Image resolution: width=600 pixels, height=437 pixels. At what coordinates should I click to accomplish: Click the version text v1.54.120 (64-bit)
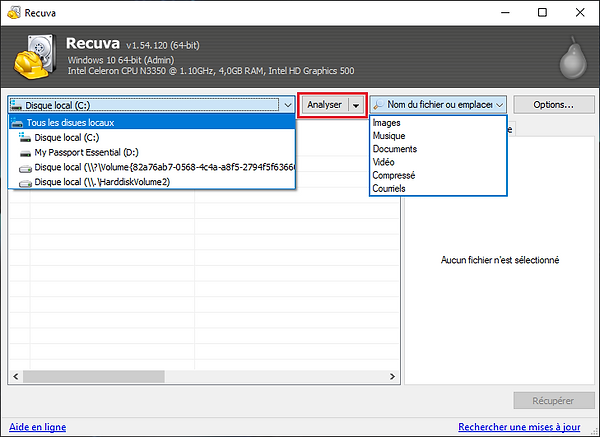click(163, 46)
